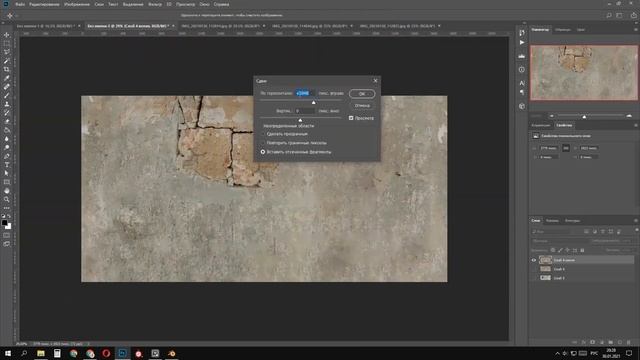Select the Path Selection tool
Screen dimensions: 640x360
pyautogui.click(x=7, y=173)
